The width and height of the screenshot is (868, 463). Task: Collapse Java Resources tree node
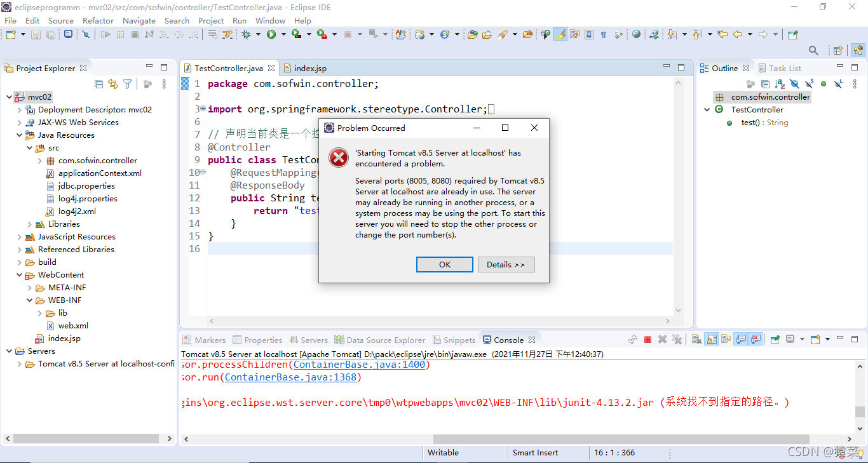[x=20, y=135]
